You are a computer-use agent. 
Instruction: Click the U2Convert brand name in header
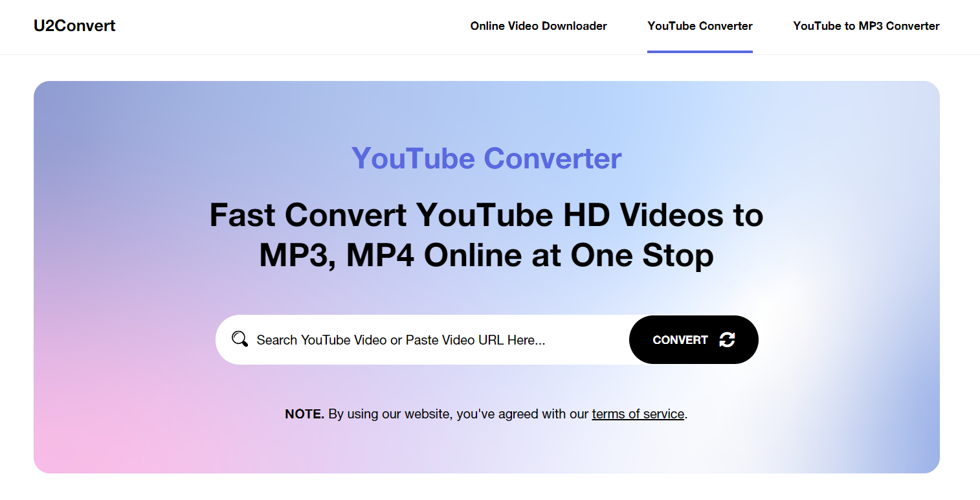[x=74, y=25]
